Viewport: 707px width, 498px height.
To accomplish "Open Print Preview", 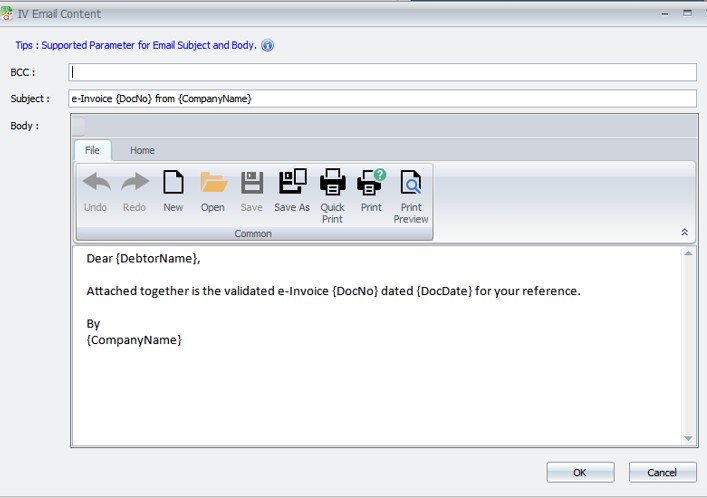I will 411,184.
